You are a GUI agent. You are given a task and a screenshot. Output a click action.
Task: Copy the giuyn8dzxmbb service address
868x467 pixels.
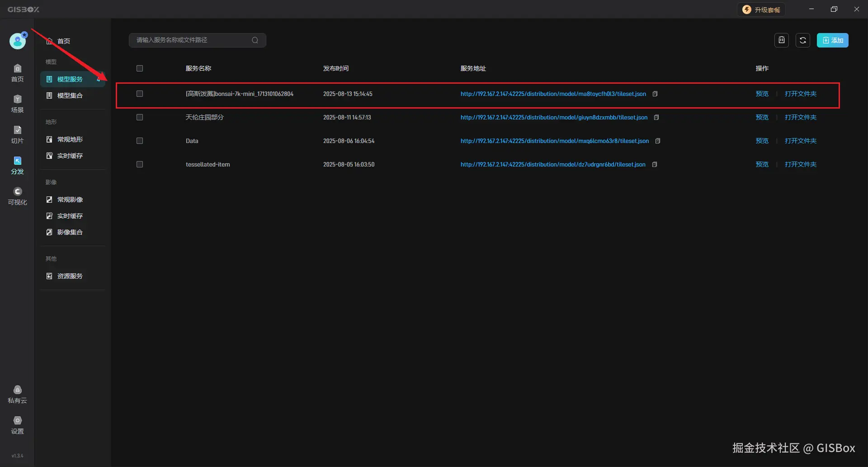656,118
